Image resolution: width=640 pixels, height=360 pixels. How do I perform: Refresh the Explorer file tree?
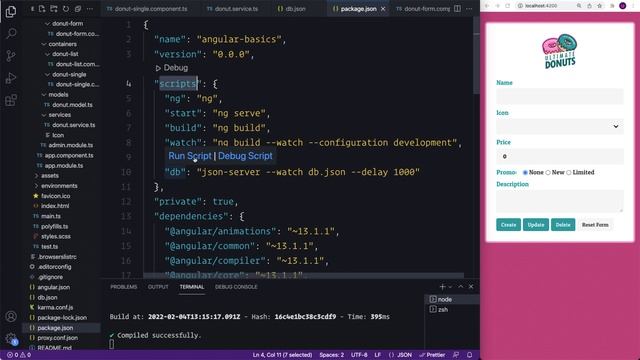66,9
